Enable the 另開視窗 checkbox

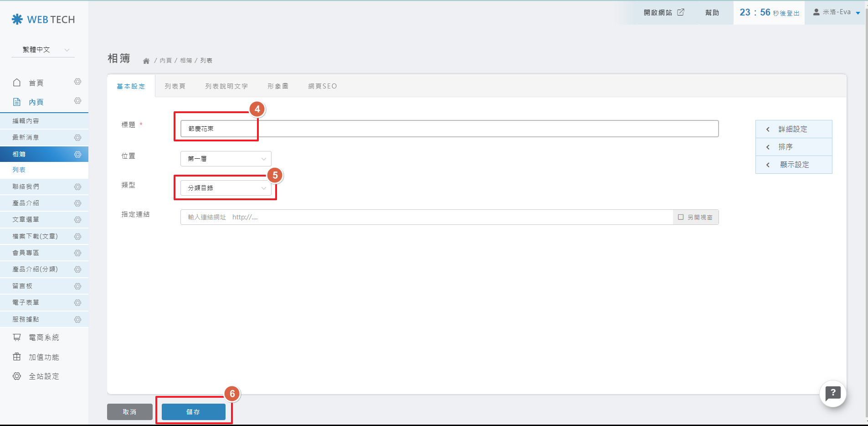[681, 217]
